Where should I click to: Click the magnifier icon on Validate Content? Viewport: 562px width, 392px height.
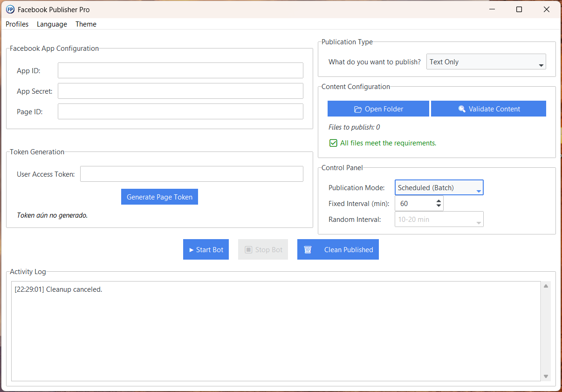click(x=462, y=109)
